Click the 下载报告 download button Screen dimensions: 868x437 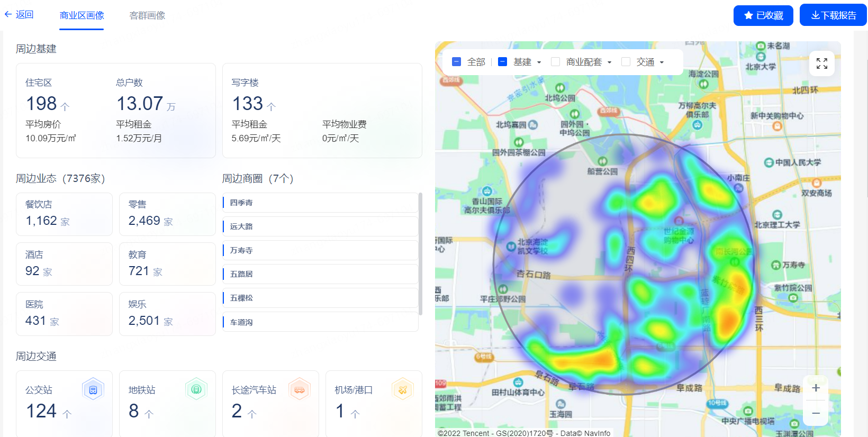833,15
